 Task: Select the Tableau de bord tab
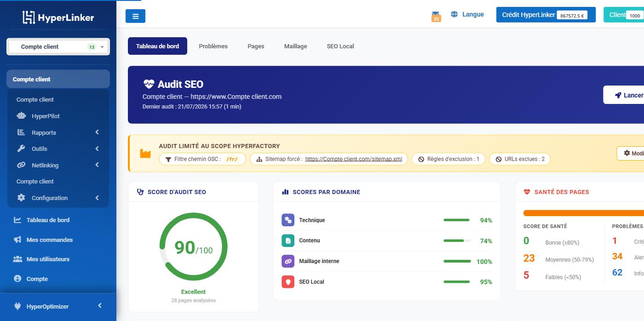[x=157, y=46]
